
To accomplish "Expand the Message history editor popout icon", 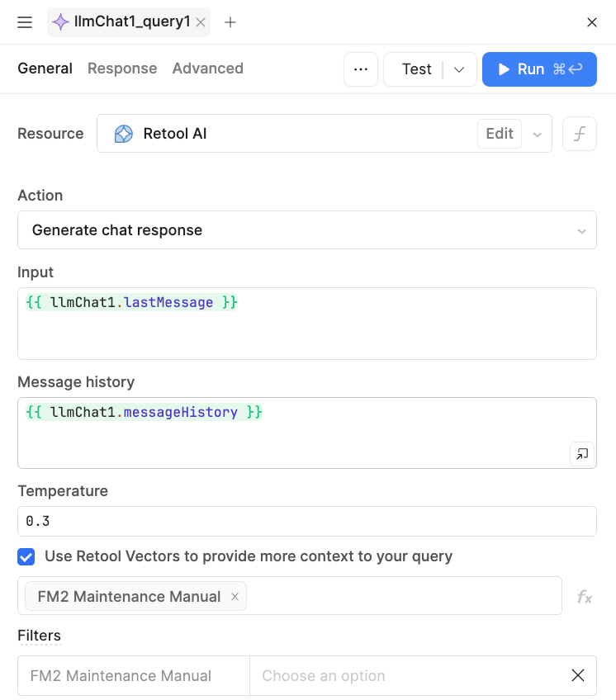I will pos(581,453).
